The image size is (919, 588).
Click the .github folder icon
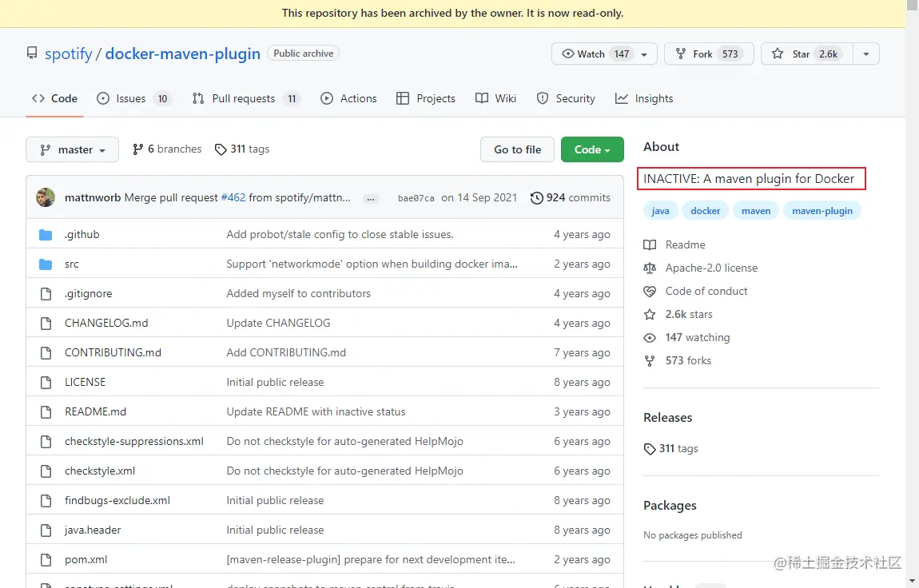pyautogui.click(x=46, y=235)
